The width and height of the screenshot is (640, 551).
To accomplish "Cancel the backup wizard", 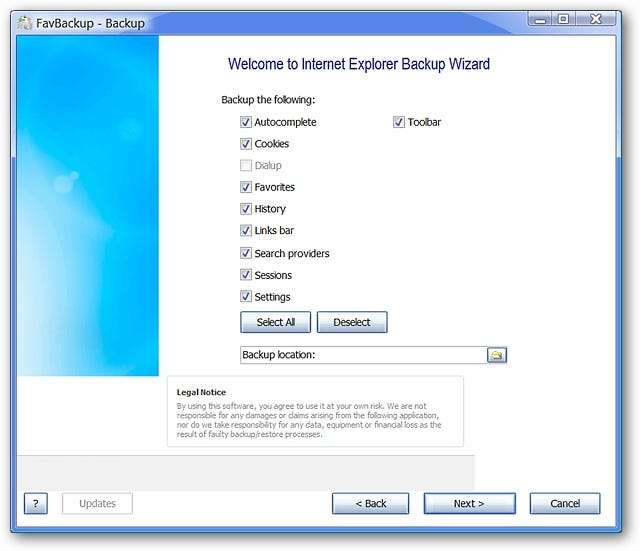I will (565, 503).
